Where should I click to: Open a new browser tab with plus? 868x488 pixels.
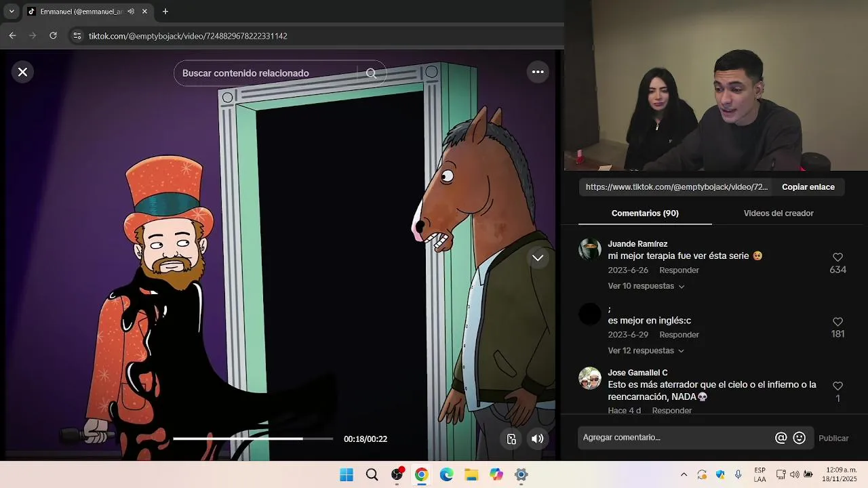click(x=165, y=12)
